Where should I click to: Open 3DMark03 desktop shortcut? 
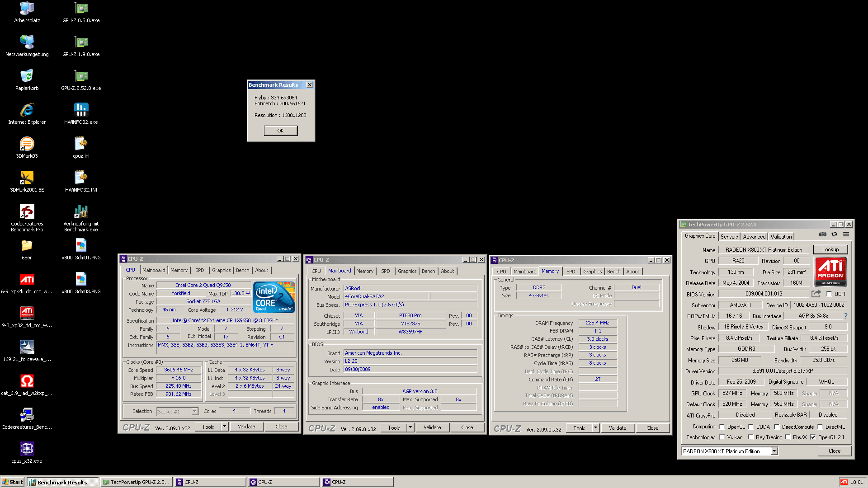(27, 144)
